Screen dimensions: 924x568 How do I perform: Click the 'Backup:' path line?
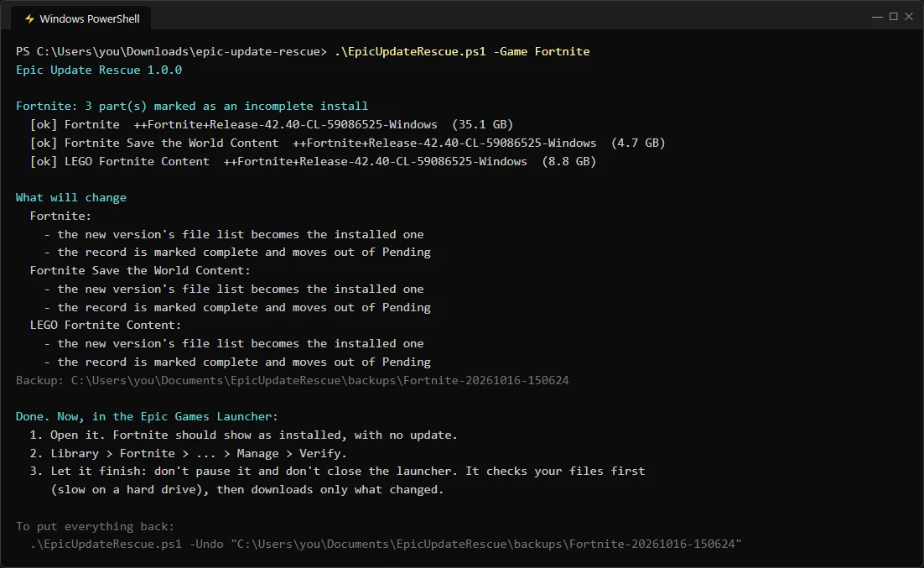[x=293, y=380]
